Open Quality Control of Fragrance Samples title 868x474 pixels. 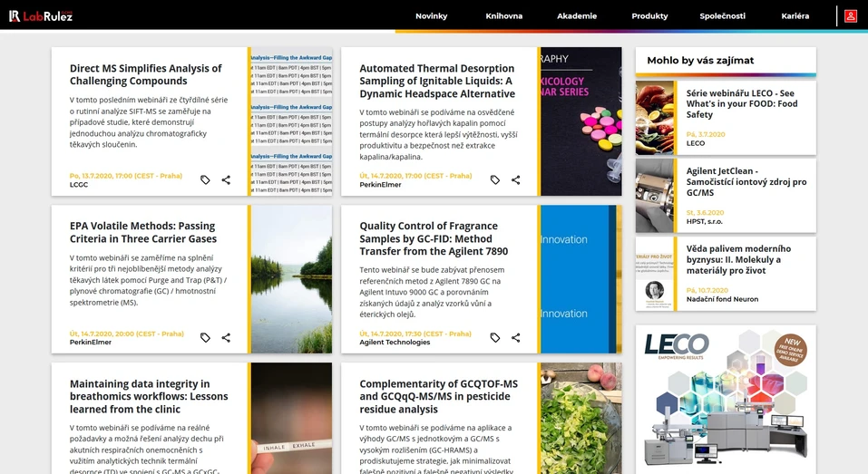[x=434, y=238]
